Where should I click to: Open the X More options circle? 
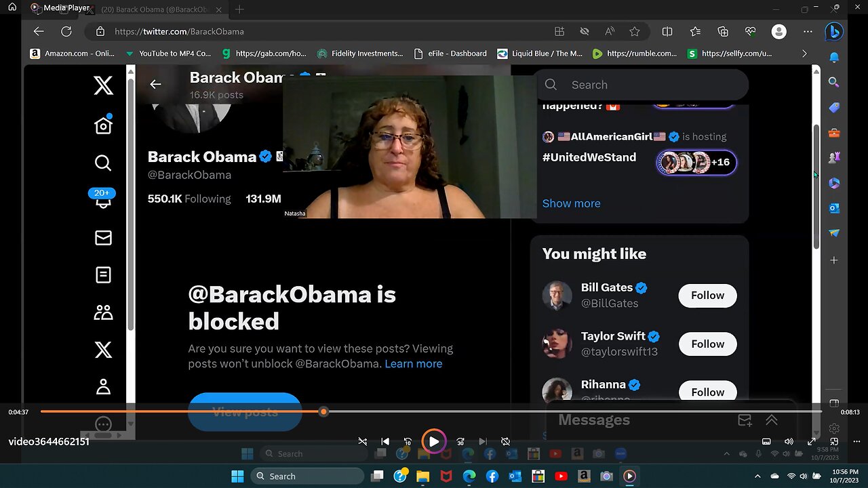(x=103, y=425)
